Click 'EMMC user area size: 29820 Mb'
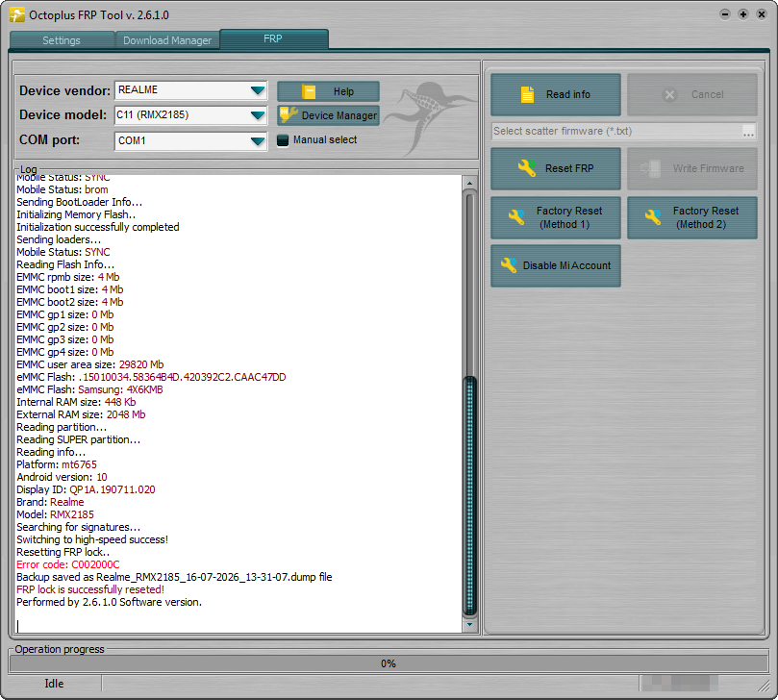This screenshot has height=700, width=778. pyautogui.click(x=89, y=364)
